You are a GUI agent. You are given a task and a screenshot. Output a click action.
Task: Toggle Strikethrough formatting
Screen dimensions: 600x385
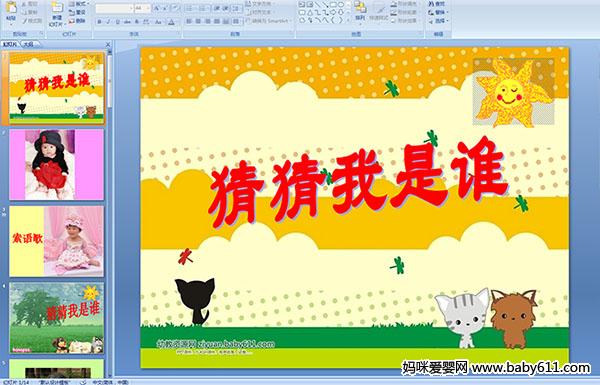[x=127, y=22]
